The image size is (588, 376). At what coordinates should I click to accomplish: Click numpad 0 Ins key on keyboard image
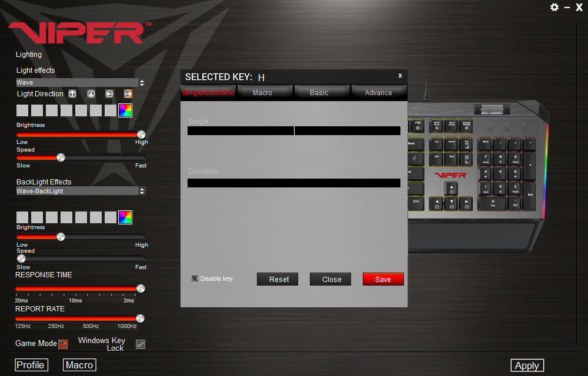tap(493, 203)
